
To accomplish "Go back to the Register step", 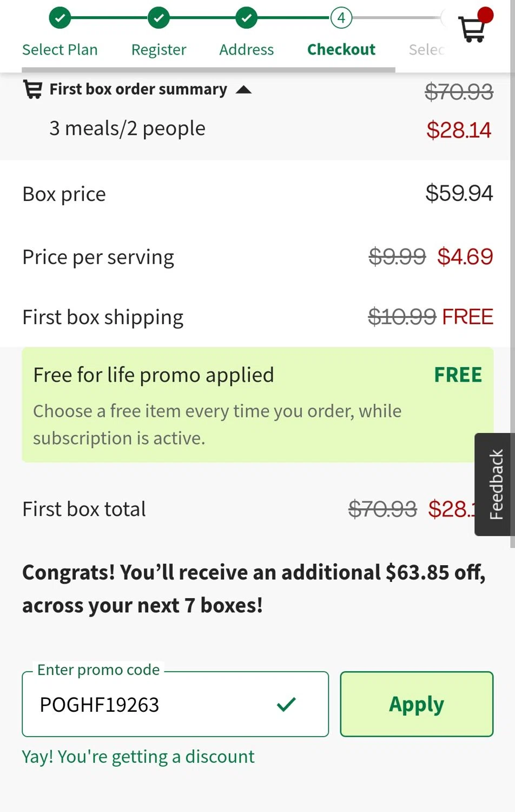I will [x=159, y=50].
